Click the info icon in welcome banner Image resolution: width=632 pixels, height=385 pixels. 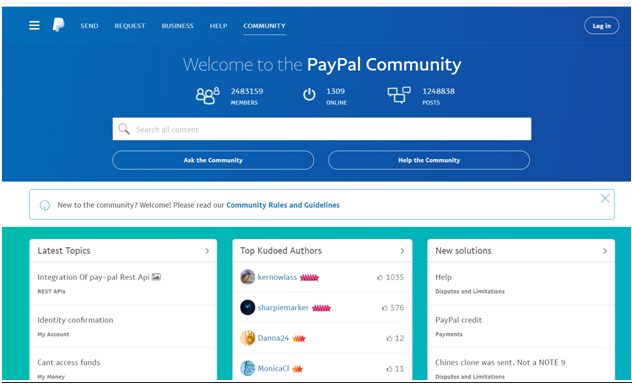[x=45, y=205]
